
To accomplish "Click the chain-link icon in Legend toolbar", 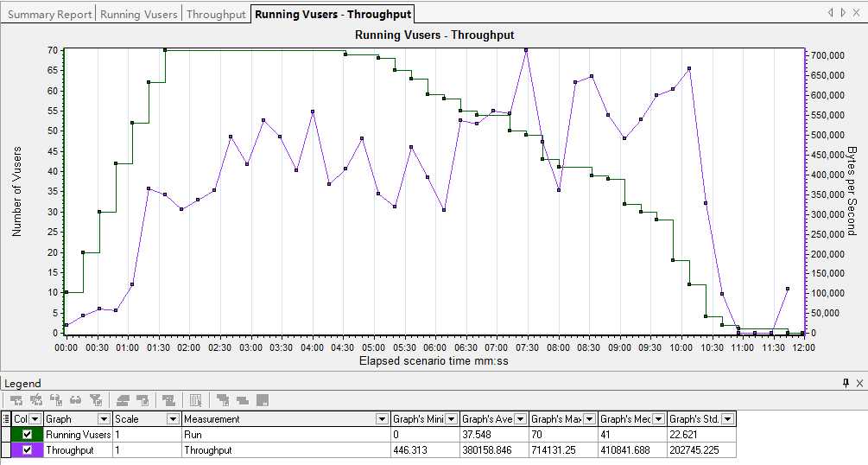I will tap(76, 400).
